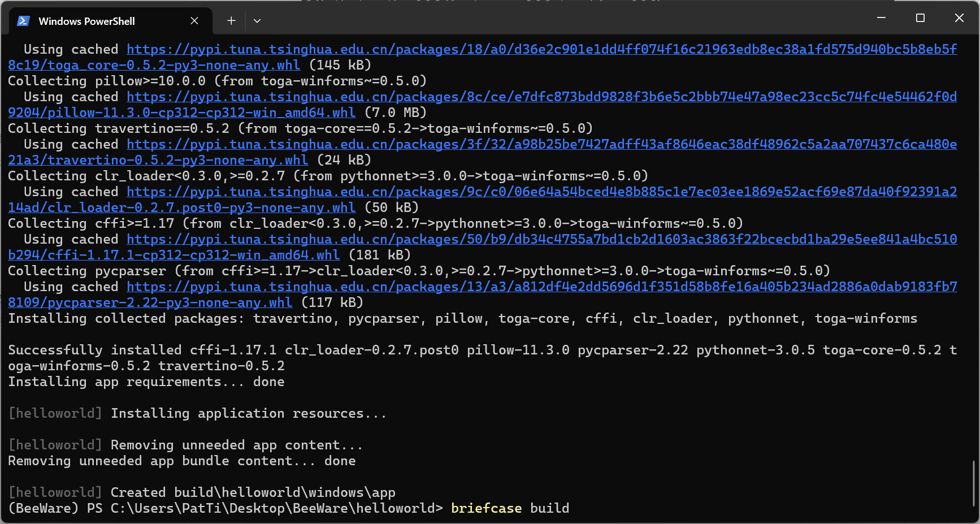Click 'Installing application resources...' text
The image size is (980, 524).
point(249,414)
